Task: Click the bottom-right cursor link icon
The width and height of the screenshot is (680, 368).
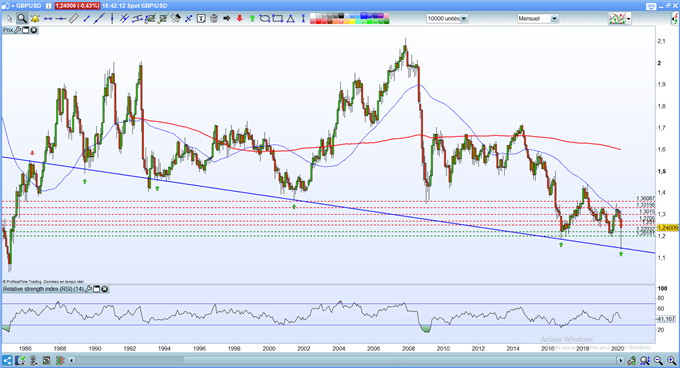Action: [x=632, y=360]
